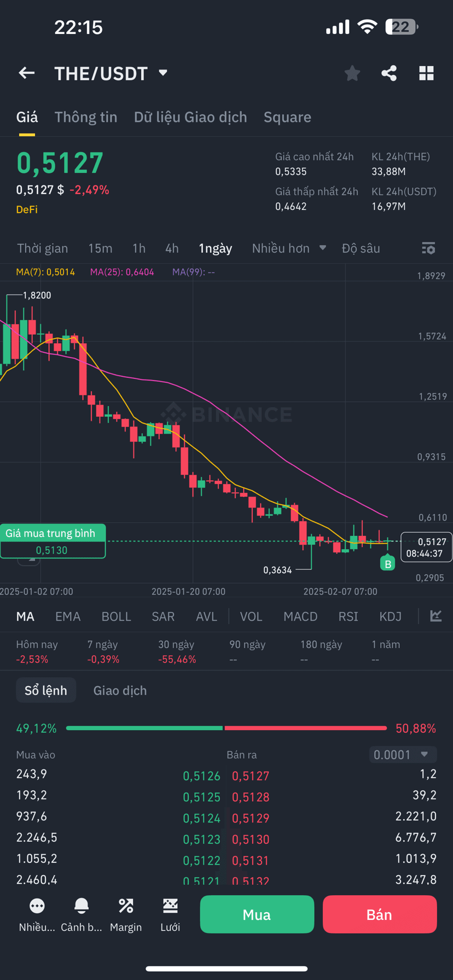Screen dimensions: 453x980
Task: Add THE/USDT to favorites with star
Action: [352, 73]
